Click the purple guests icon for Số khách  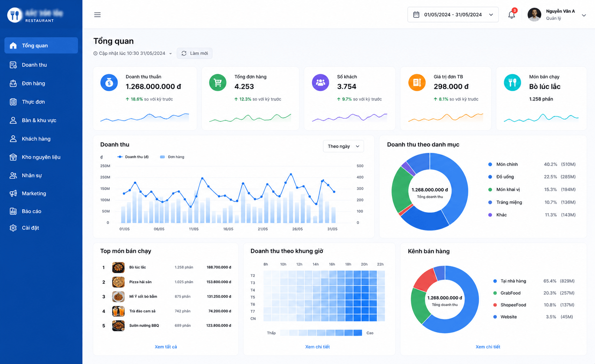320,82
